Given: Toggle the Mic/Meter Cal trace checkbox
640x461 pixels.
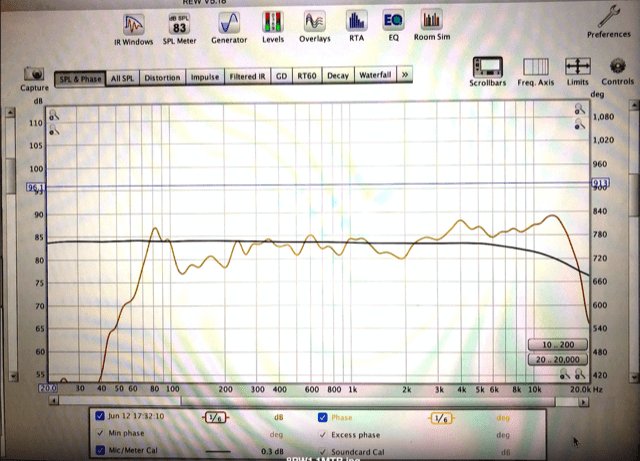Looking at the screenshot, I should pyautogui.click(x=100, y=450).
